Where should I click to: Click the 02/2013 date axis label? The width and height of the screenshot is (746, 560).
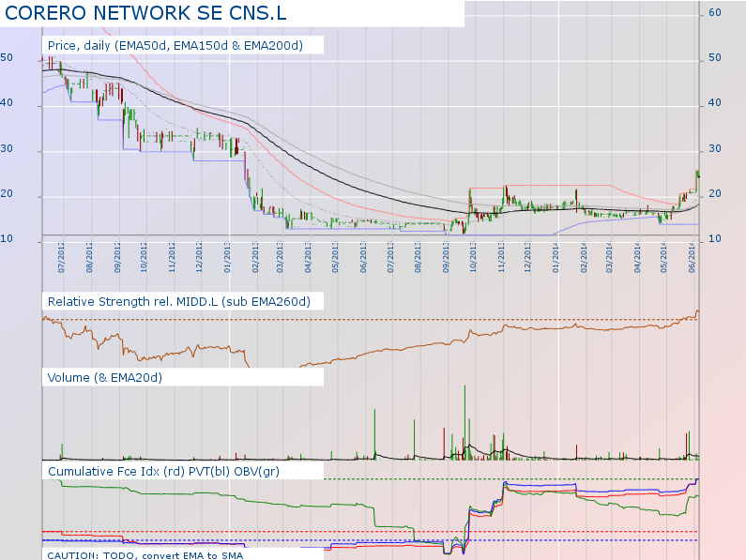[x=255, y=257]
